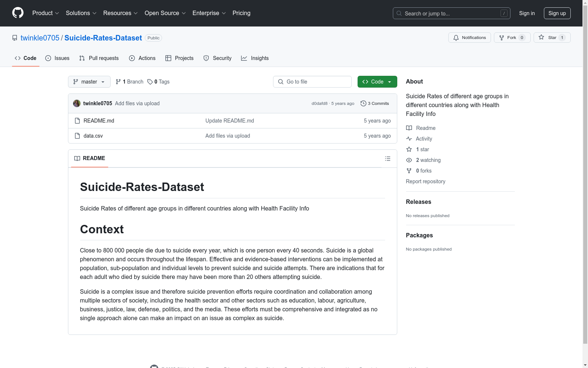Open the Enterprise menu

coord(209,13)
